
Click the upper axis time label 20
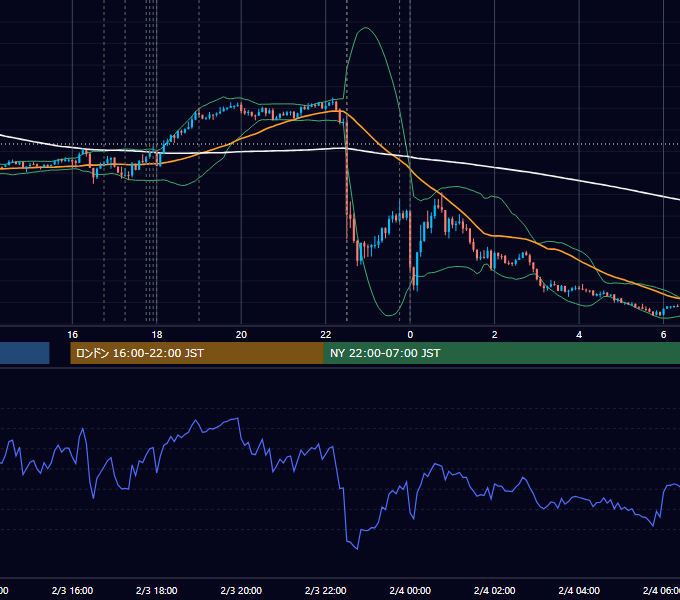241,334
